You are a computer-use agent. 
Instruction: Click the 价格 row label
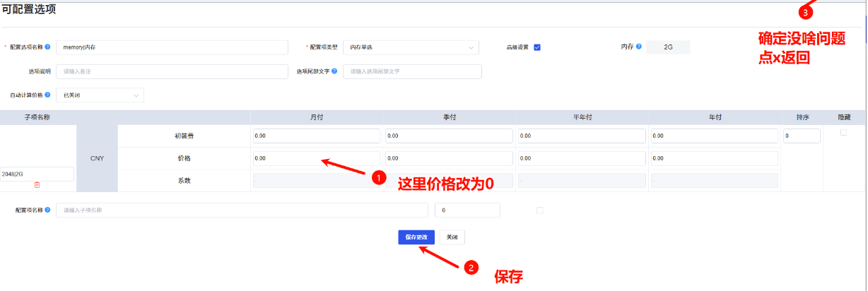click(184, 158)
